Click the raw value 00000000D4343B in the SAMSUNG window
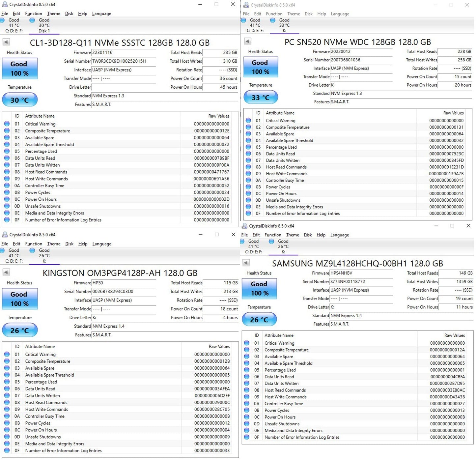Image resolution: width=476 pixels, height=460 pixels. pos(447,397)
